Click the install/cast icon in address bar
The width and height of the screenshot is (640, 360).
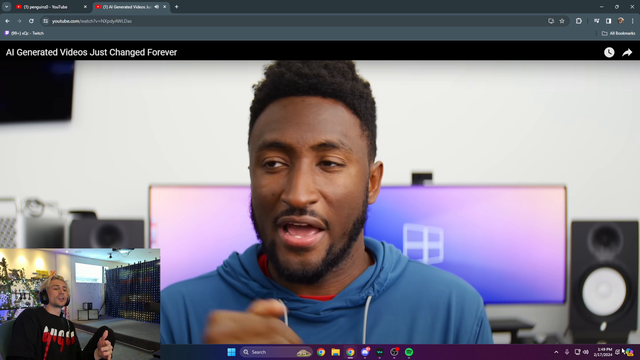click(551, 21)
